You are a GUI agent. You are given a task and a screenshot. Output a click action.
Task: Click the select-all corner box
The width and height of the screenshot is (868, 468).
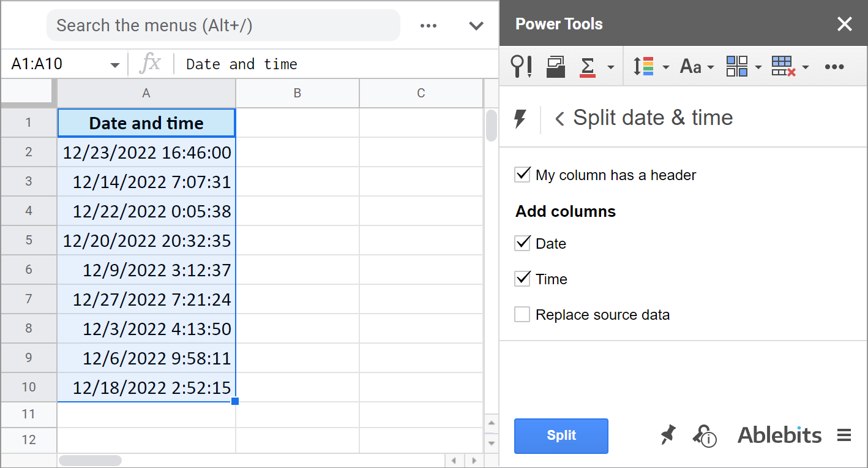click(29, 93)
